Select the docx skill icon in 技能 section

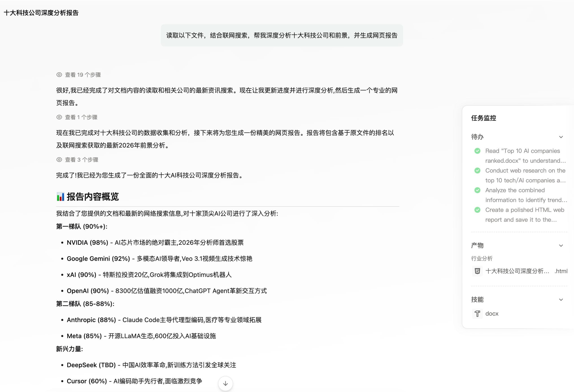coord(477,314)
